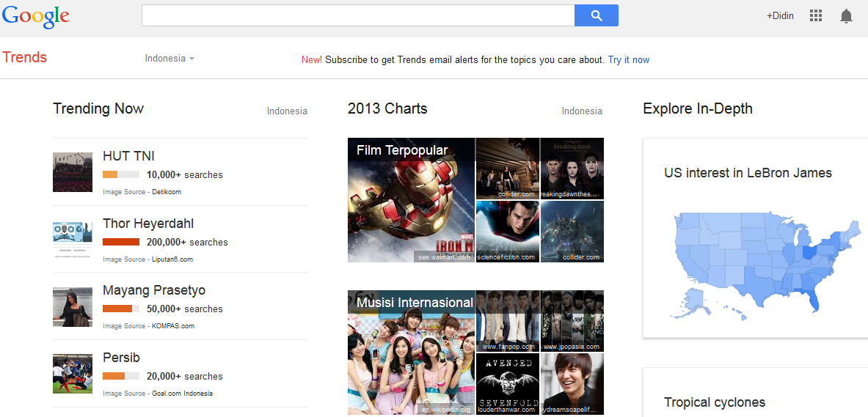Click the girl group photo thumbnail
Screen dimensions: 868x417
coord(412,353)
